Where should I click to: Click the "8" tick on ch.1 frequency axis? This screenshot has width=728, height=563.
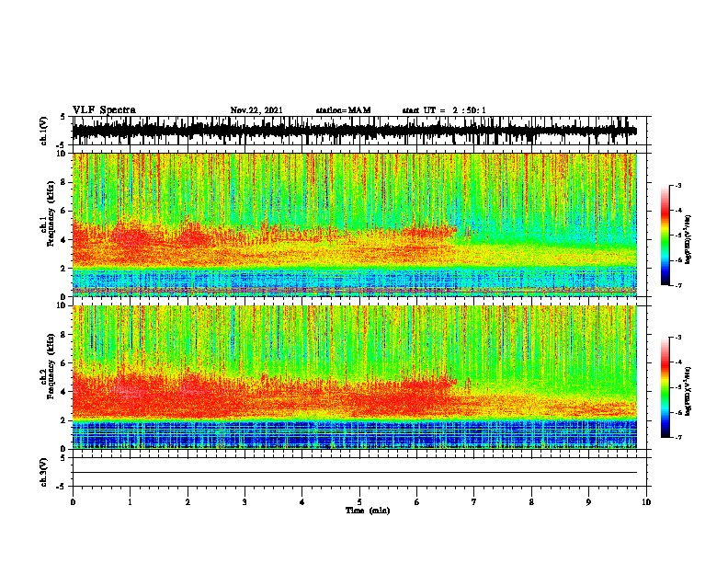click(x=63, y=182)
